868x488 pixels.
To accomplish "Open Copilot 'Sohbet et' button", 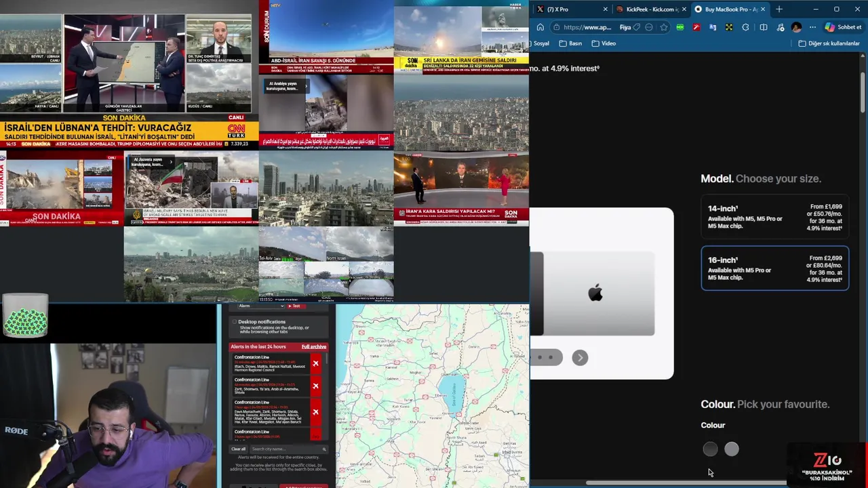I will pyautogui.click(x=843, y=27).
